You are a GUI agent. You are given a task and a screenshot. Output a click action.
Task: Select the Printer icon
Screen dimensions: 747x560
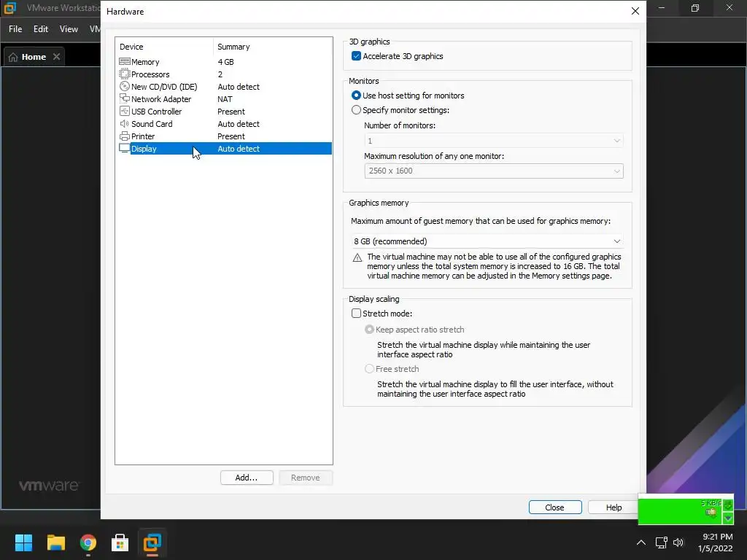[124, 136]
